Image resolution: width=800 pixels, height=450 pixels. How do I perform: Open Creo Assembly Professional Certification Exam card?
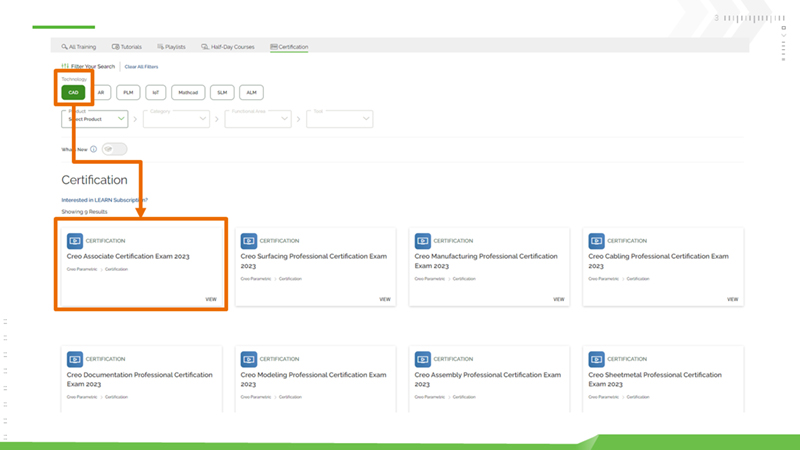pos(486,379)
